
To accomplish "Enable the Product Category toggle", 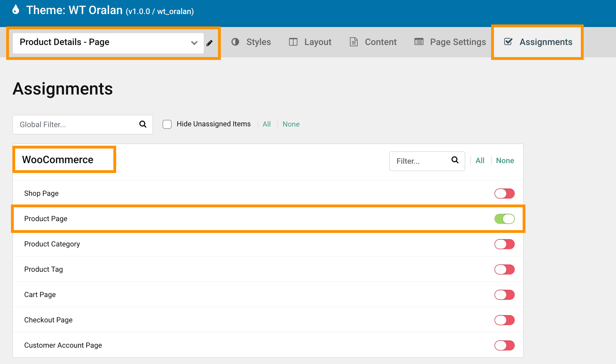I will click(505, 244).
